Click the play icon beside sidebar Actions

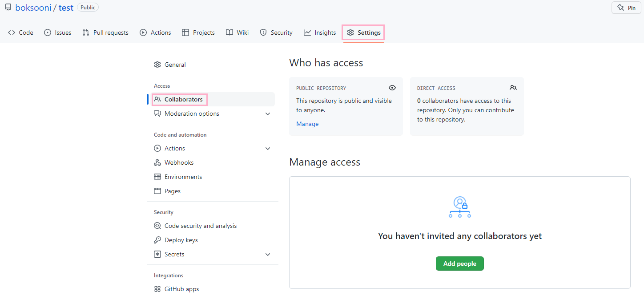tap(157, 148)
